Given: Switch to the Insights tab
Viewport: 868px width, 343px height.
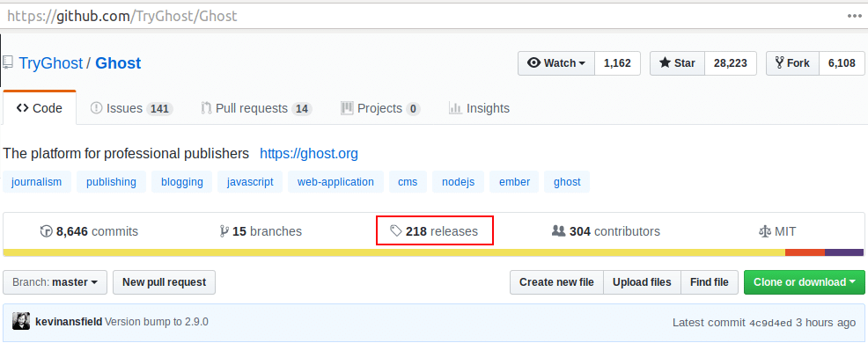Looking at the screenshot, I should (x=479, y=108).
